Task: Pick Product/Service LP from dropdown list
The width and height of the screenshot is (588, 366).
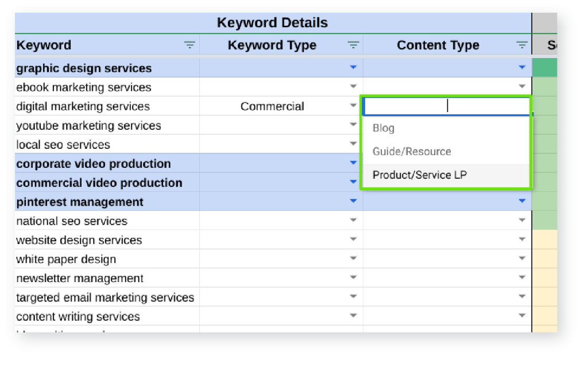Action: pyautogui.click(x=420, y=175)
